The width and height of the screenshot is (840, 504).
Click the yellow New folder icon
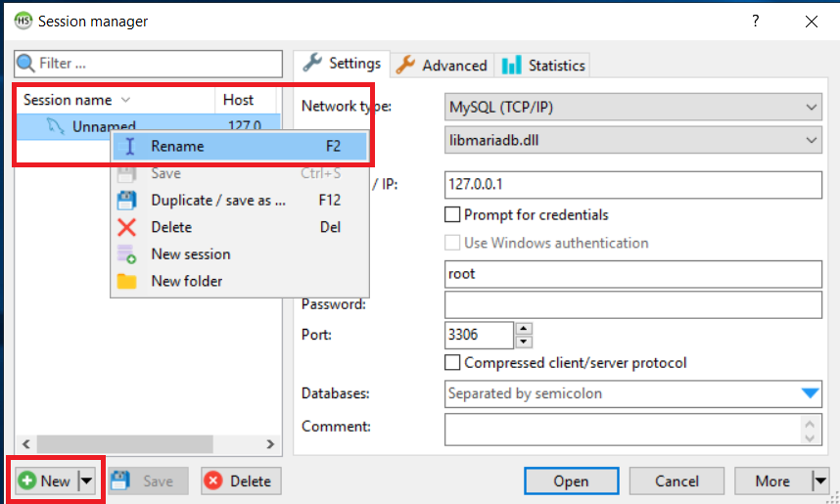point(127,281)
